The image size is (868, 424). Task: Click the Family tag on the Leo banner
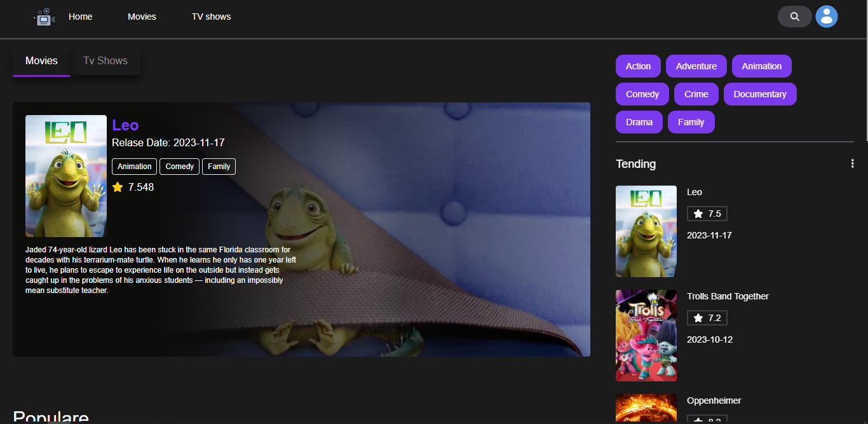click(219, 167)
